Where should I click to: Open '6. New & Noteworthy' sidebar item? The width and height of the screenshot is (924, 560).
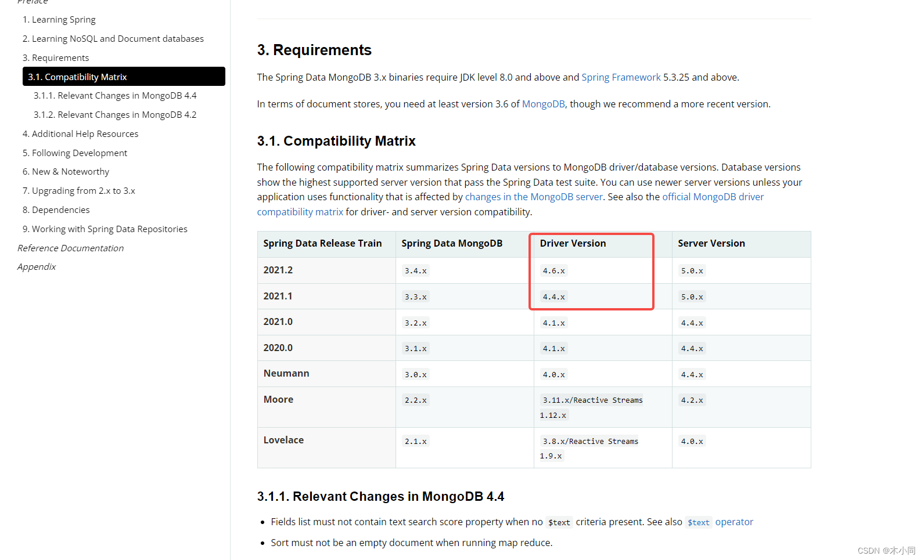(x=66, y=172)
